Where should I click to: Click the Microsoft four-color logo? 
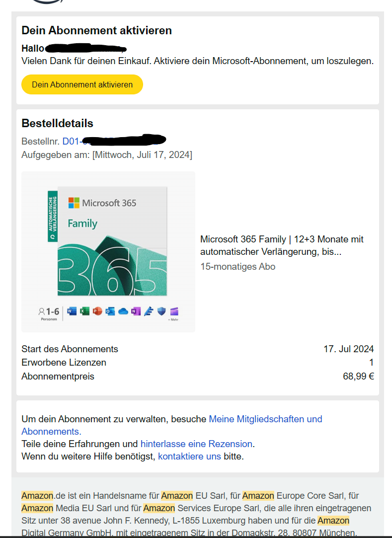point(74,203)
